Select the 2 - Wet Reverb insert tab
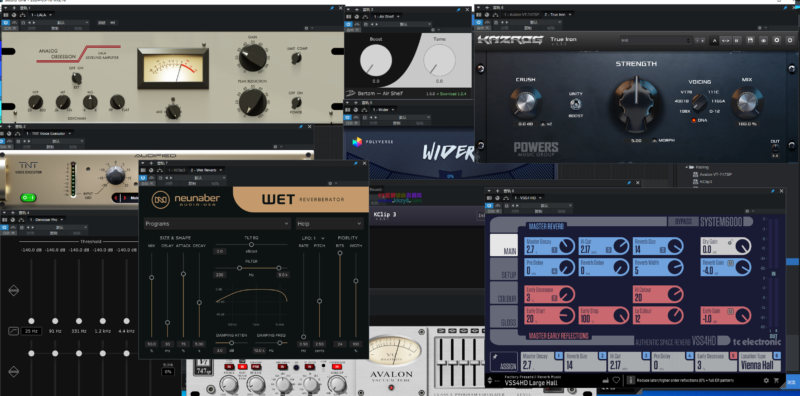The width and height of the screenshot is (800, 396). click(x=204, y=170)
